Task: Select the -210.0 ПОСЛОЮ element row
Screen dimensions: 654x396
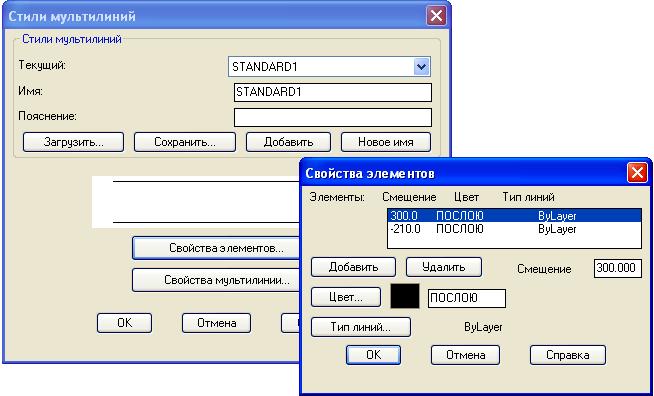Action: tap(514, 229)
